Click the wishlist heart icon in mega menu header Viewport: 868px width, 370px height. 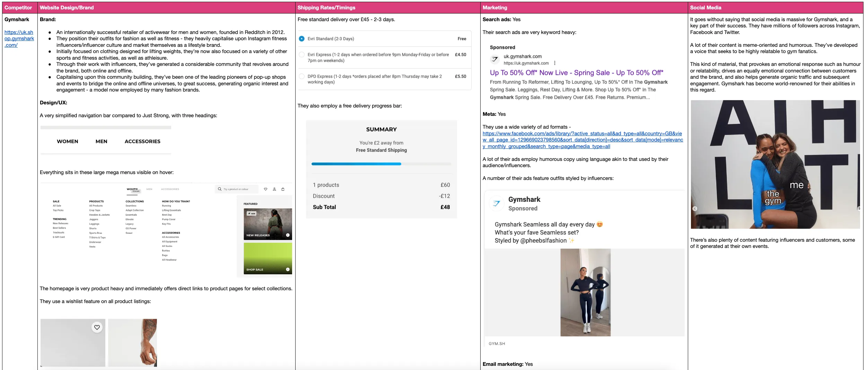tap(265, 189)
